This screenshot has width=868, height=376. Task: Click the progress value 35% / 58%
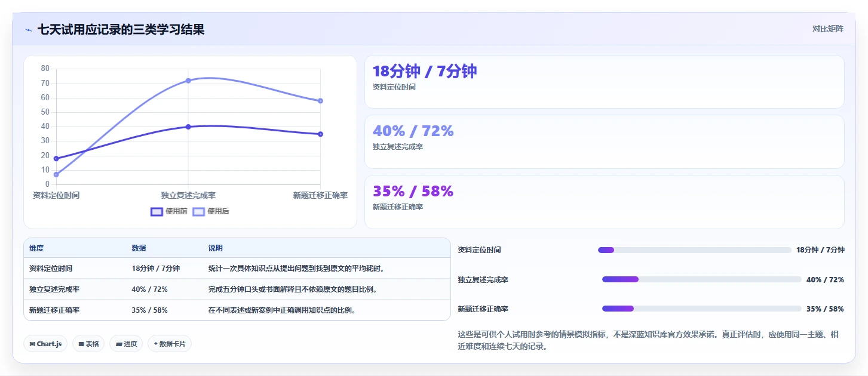click(x=825, y=309)
